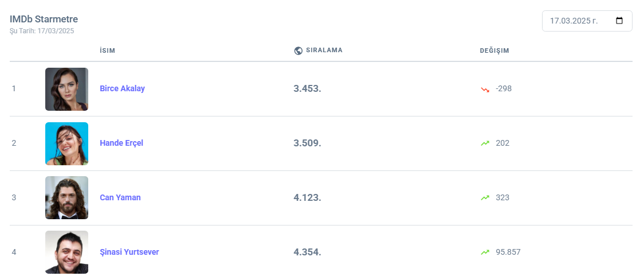Viewport: 644px width, 276px height.
Task: Click the globe icon next to SIRALAMA
Action: [298, 50]
